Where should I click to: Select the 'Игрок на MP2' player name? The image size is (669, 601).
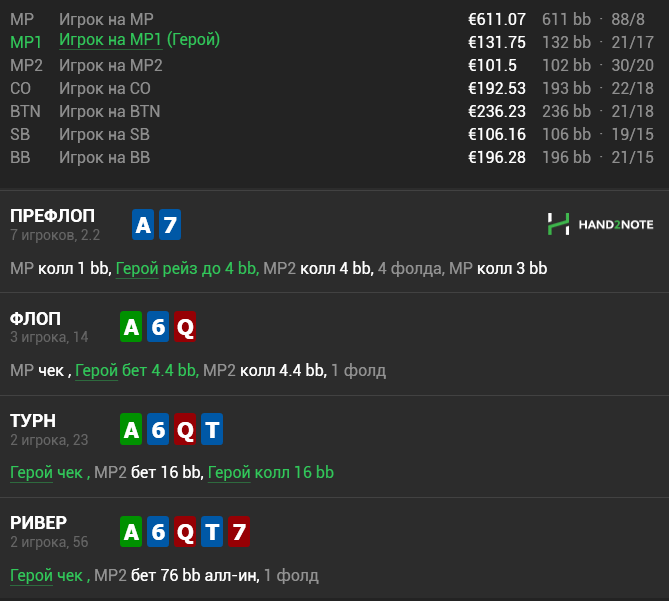click(110, 65)
